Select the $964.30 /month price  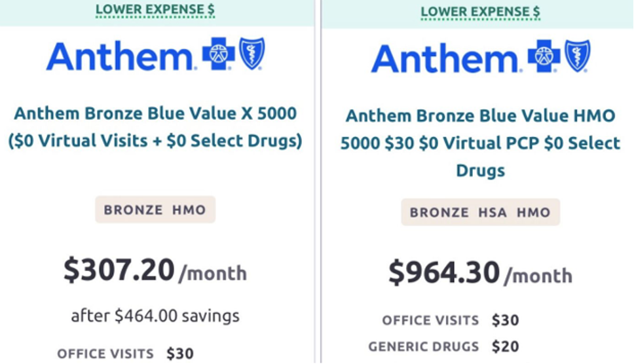click(x=480, y=273)
